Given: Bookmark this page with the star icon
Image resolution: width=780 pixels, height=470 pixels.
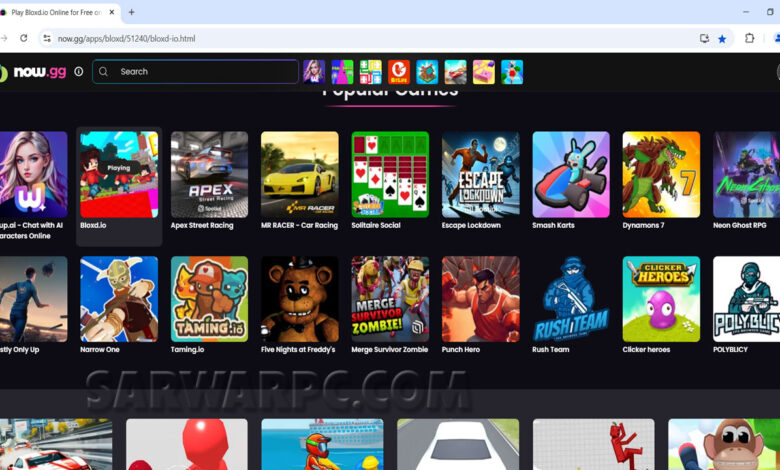Looking at the screenshot, I should tap(722, 39).
